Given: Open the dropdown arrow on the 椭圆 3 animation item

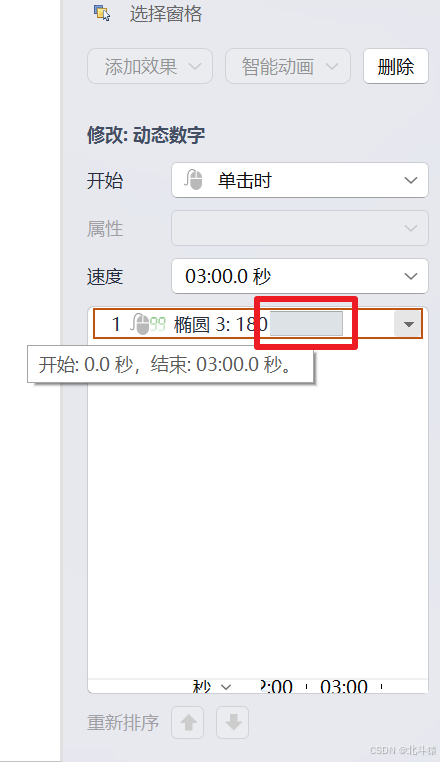Looking at the screenshot, I should [408, 324].
